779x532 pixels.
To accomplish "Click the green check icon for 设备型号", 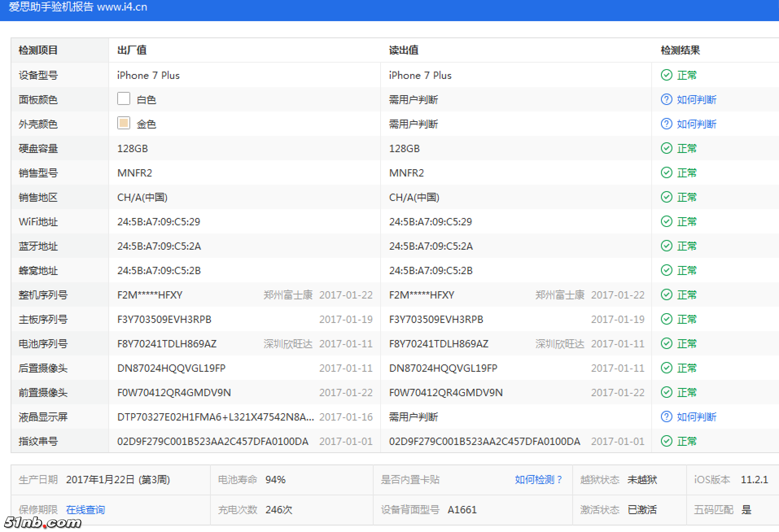I will pos(666,75).
